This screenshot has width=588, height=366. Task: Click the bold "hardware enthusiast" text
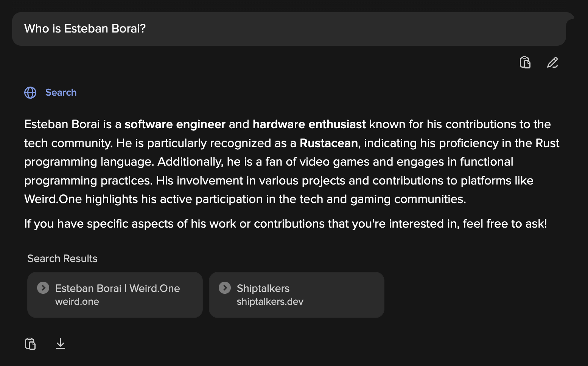coord(309,124)
